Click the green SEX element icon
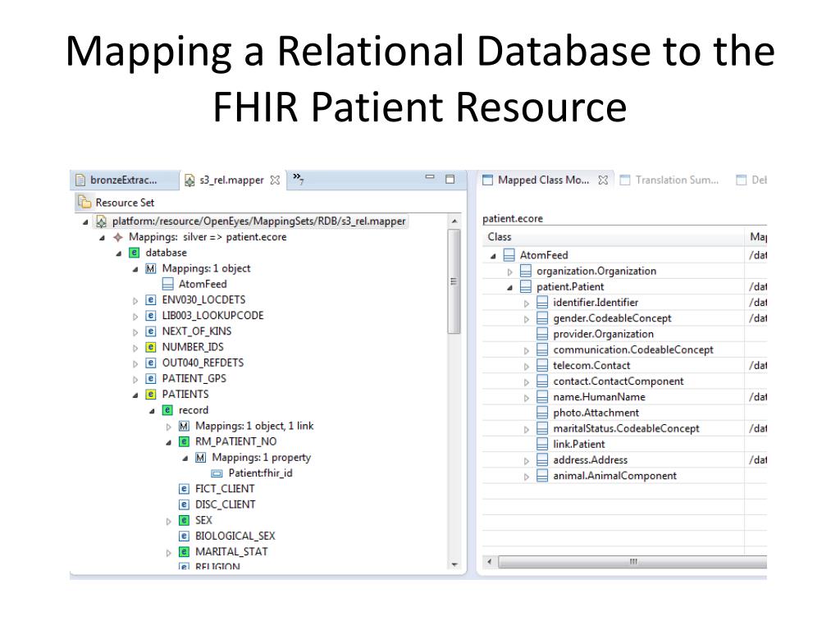The height and width of the screenshot is (630, 840). tap(185, 520)
